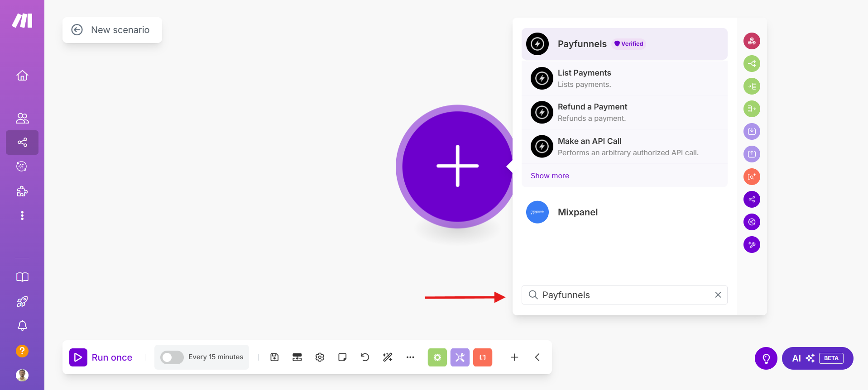Viewport: 868px width, 390px height.
Task: Open the green Flow control gear tile
Action: [437, 357]
